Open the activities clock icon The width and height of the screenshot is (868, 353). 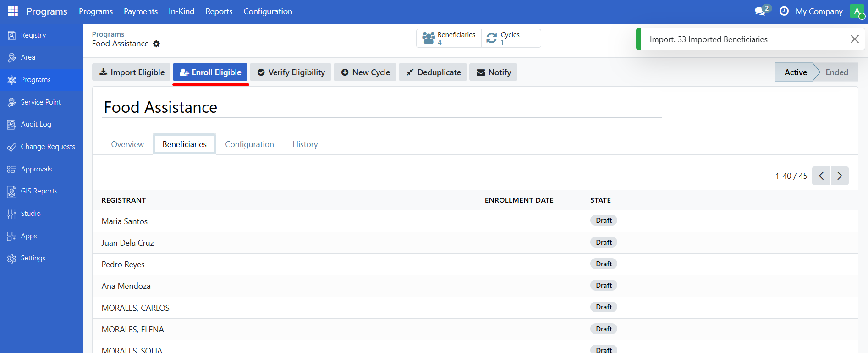[x=784, y=11]
